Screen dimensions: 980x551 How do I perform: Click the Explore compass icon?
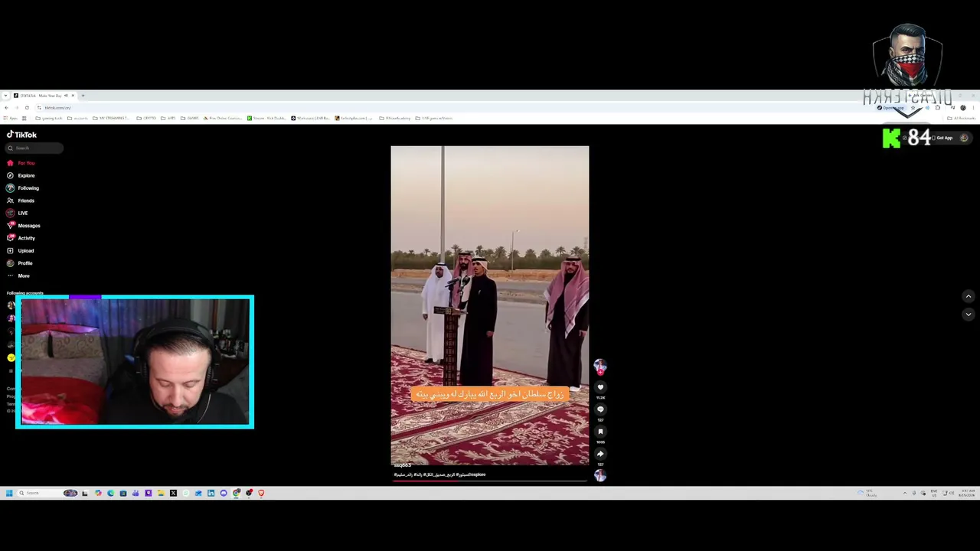point(10,175)
